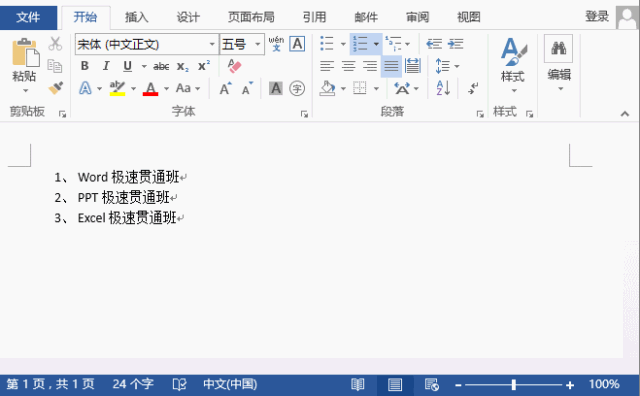640x396 pixels.
Task: Click the zoom slider handle
Action: tap(514, 385)
